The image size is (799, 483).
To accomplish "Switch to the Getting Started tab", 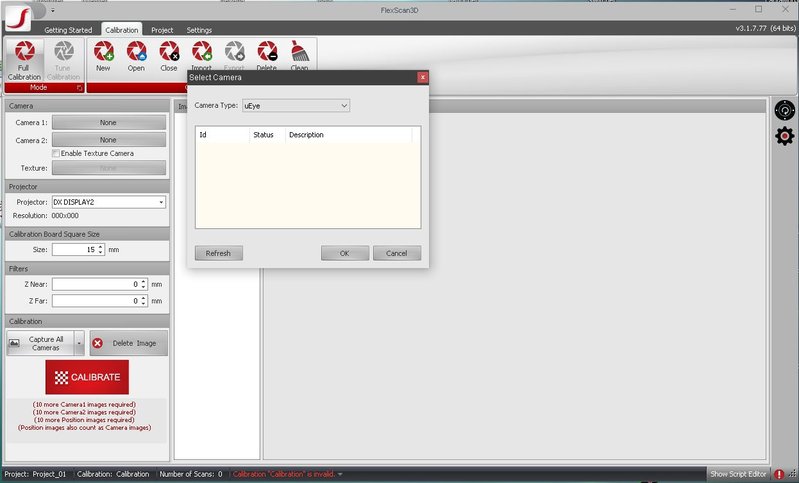I will point(68,30).
